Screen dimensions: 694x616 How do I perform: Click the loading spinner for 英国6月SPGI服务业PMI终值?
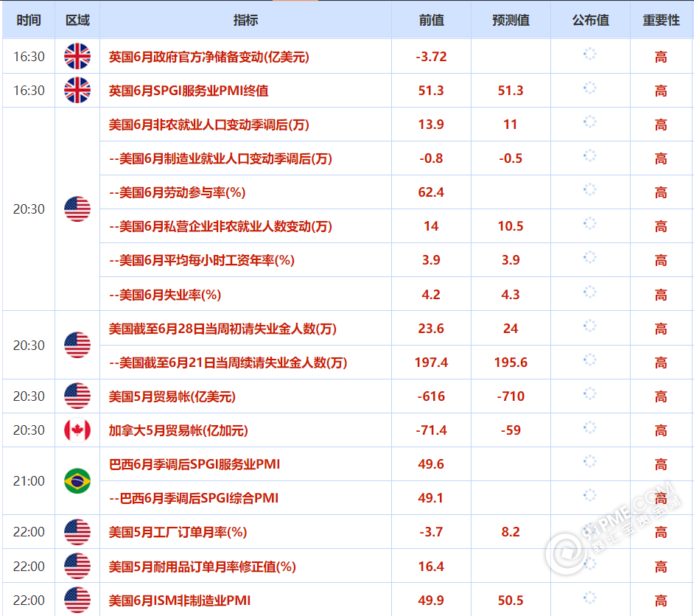(590, 88)
